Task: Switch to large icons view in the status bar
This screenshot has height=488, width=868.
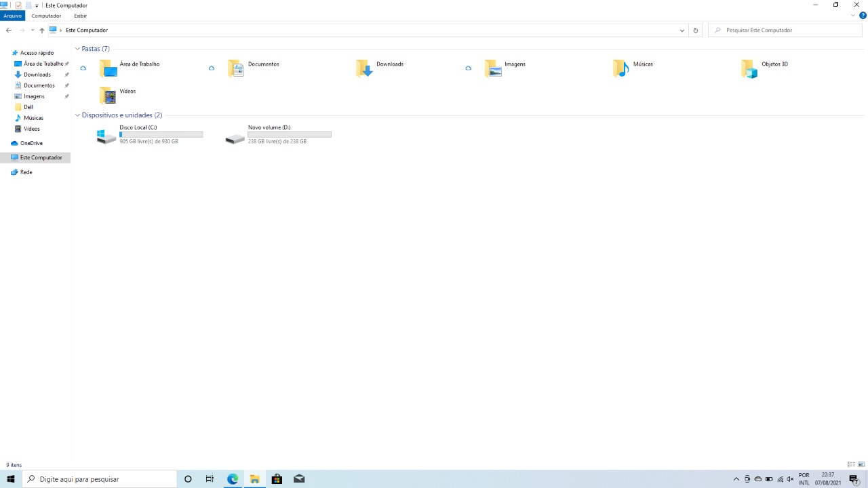Action: [861, 464]
